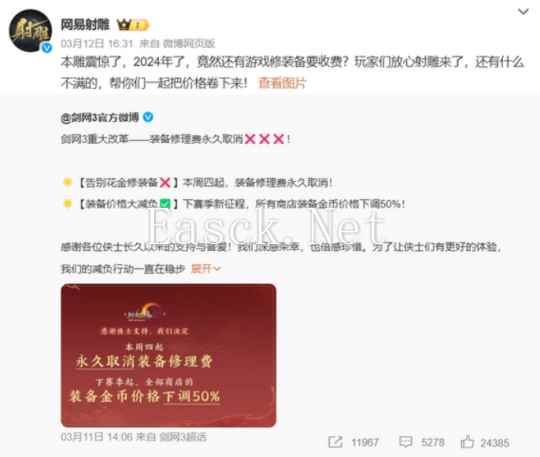Click verified badge beside 剑网3官方微博

148,117
